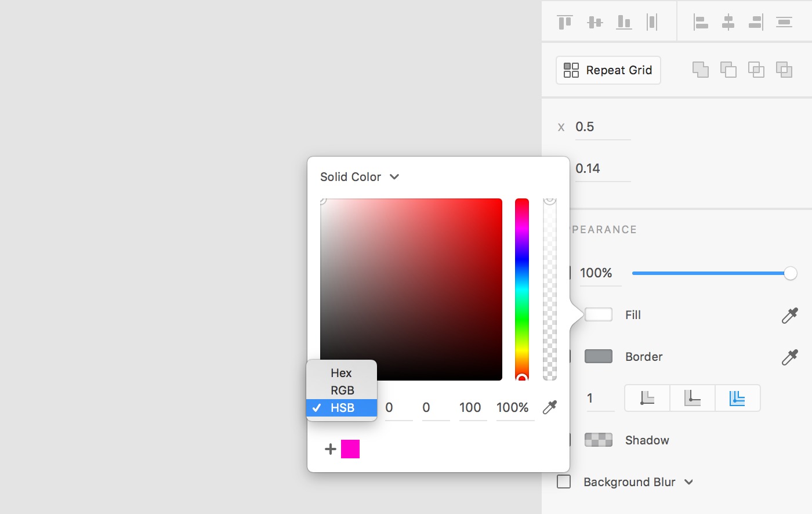Activate the color picker eyedropper
Viewport: 812px width, 514px height.
click(x=550, y=408)
